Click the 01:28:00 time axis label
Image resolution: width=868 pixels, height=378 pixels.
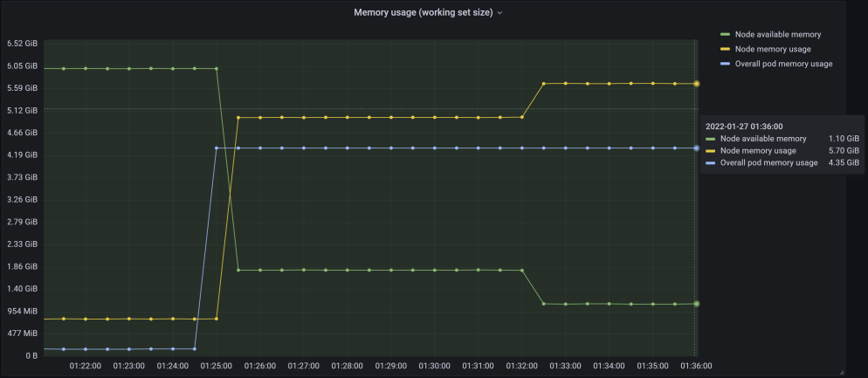click(347, 366)
